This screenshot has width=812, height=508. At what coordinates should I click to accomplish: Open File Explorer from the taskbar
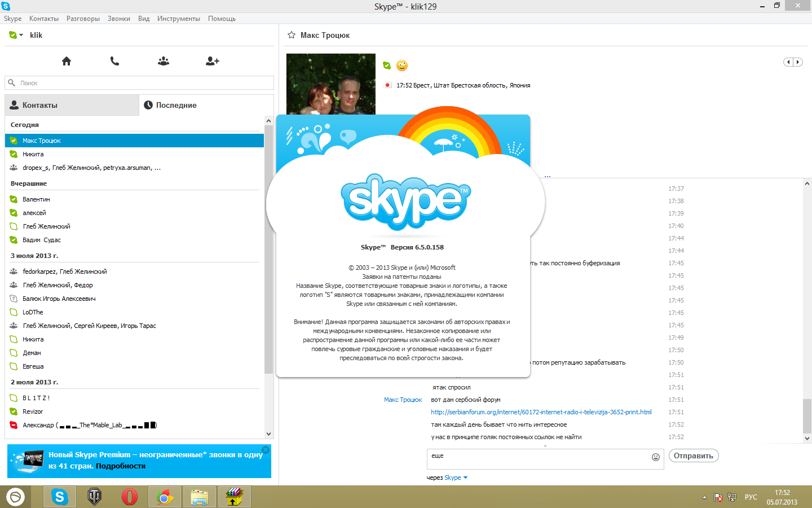click(x=199, y=497)
